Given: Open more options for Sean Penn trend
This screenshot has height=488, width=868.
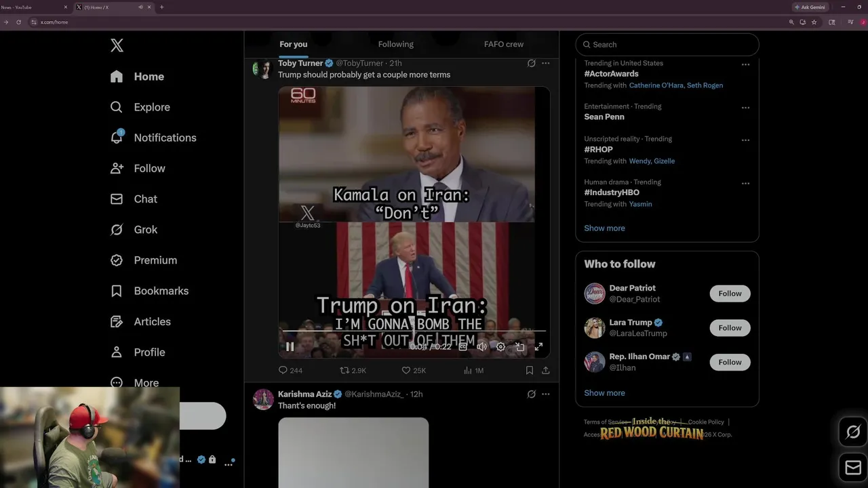Looking at the screenshot, I should pos(745,108).
